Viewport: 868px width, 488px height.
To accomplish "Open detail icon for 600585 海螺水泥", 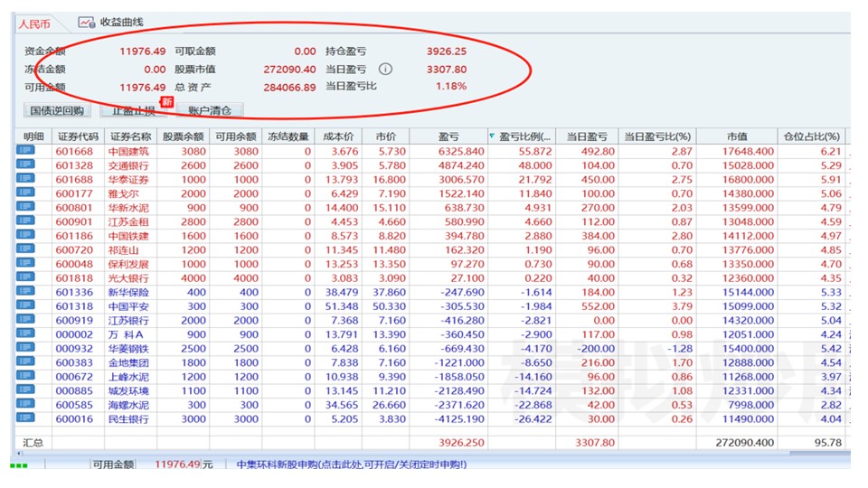I will coord(26,404).
